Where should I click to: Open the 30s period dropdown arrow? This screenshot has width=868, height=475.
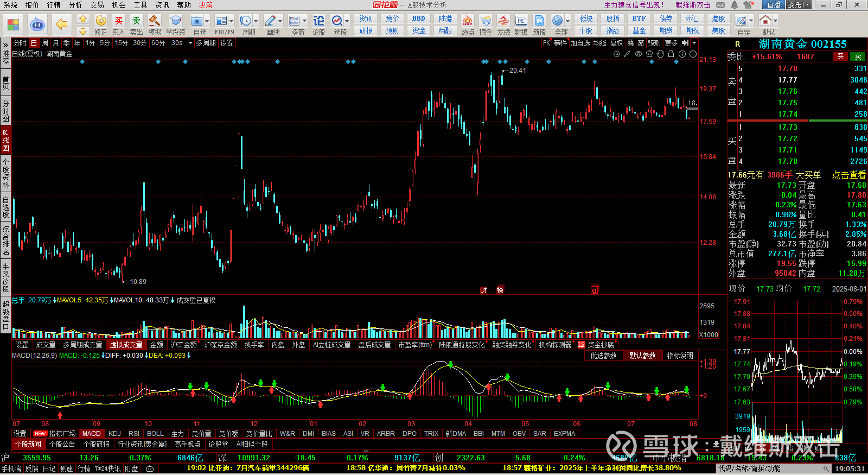tap(190, 43)
